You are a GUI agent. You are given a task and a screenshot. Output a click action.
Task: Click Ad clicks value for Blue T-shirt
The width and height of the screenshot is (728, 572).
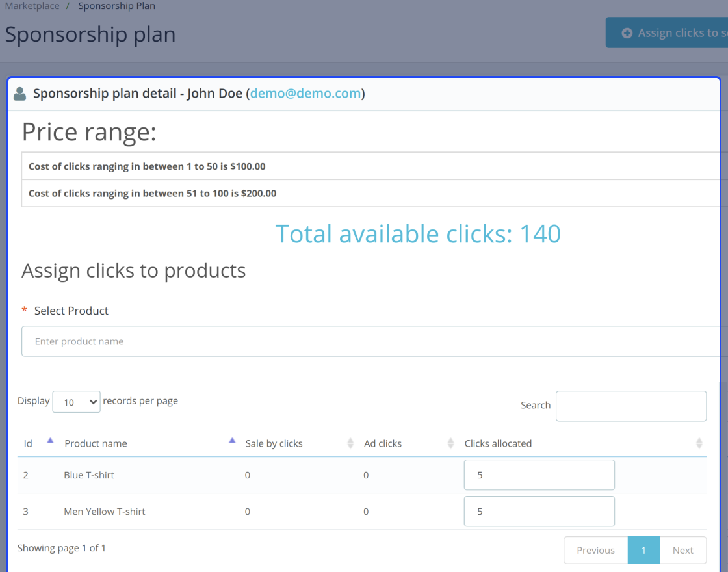tap(366, 475)
